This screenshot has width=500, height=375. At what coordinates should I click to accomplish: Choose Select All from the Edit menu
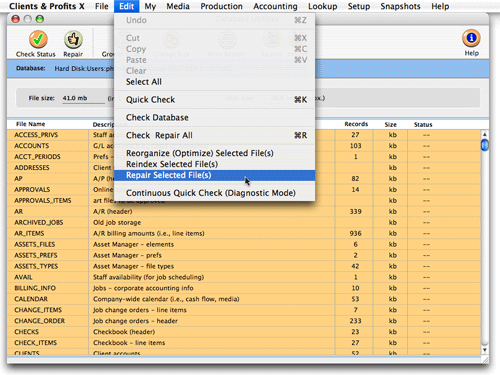215,82
